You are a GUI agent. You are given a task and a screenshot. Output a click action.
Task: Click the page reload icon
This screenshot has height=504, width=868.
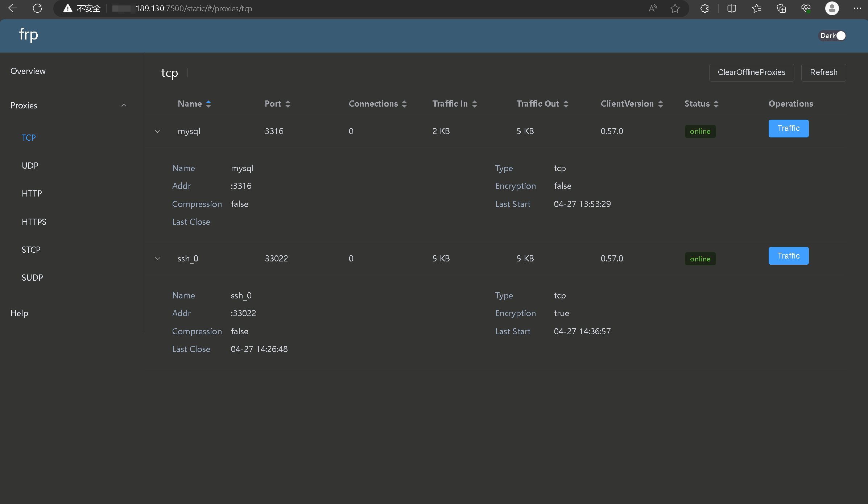coord(37,8)
